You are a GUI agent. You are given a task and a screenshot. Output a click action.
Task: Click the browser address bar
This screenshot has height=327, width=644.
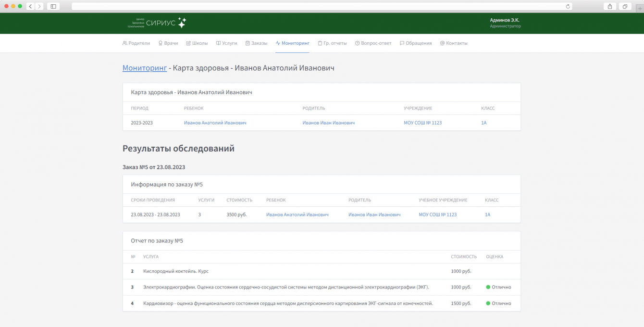pos(317,6)
